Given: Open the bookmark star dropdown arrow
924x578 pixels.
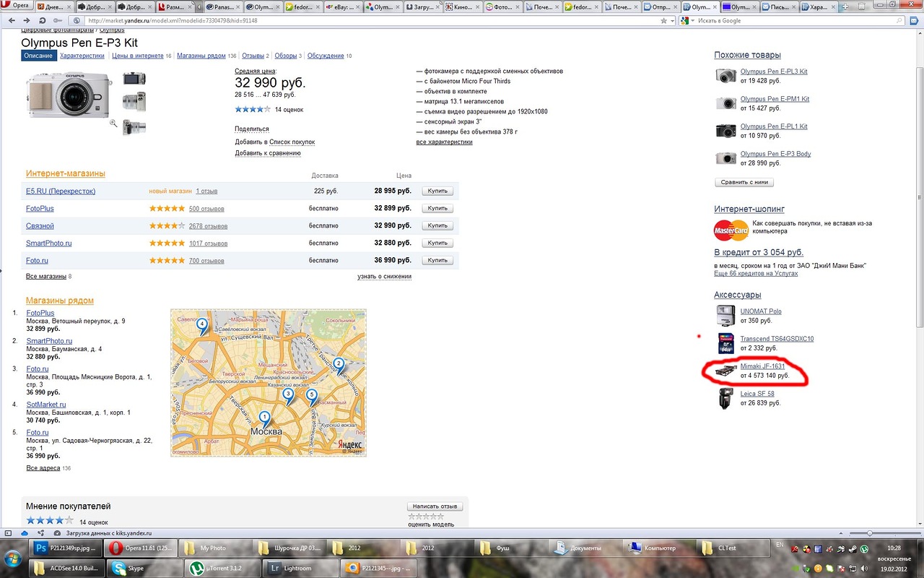Looking at the screenshot, I should [672, 21].
